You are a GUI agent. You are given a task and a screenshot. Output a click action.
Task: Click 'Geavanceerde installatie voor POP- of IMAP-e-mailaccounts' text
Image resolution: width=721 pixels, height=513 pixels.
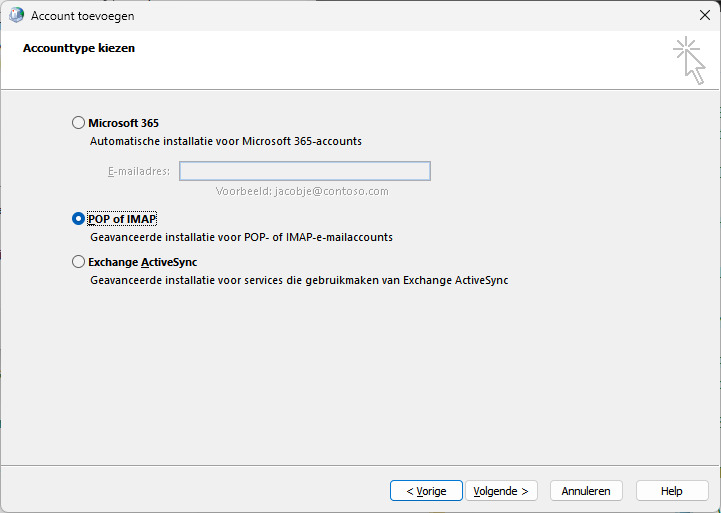tap(241, 237)
